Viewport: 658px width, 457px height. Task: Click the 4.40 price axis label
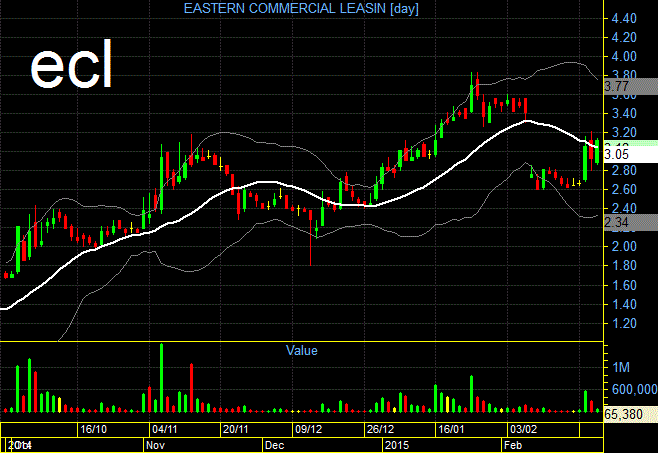pyautogui.click(x=624, y=18)
